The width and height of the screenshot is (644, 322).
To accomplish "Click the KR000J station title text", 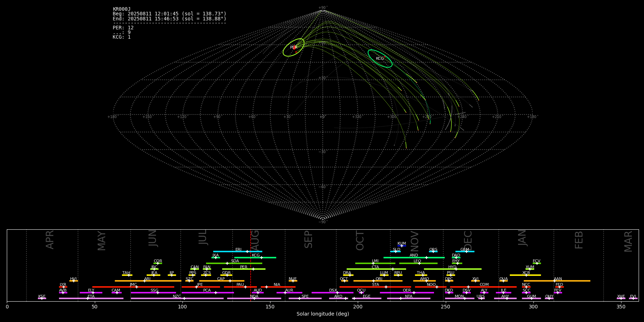I will (122, 9).
